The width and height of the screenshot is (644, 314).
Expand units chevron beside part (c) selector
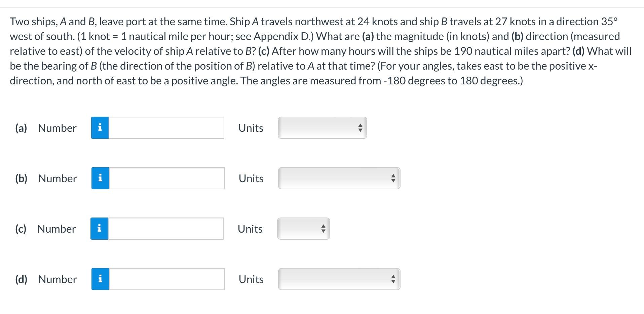click(323, 229)
